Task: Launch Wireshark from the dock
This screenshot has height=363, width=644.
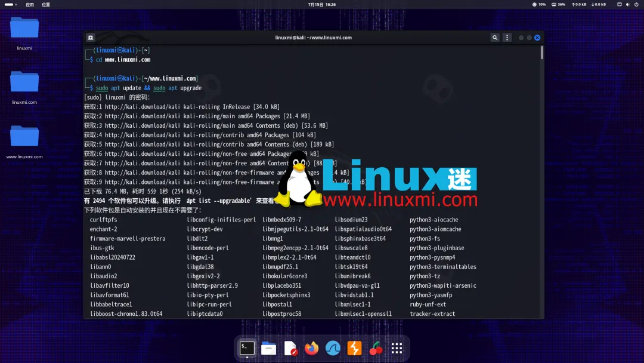Action: tap(333, 348)
